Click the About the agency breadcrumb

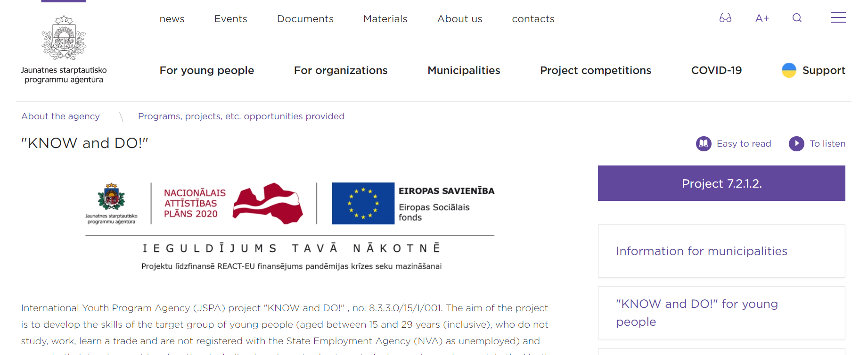(60, 116)
